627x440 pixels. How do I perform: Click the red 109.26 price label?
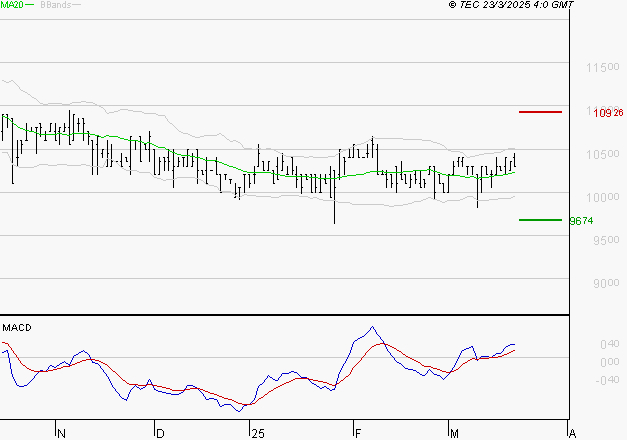608,113
